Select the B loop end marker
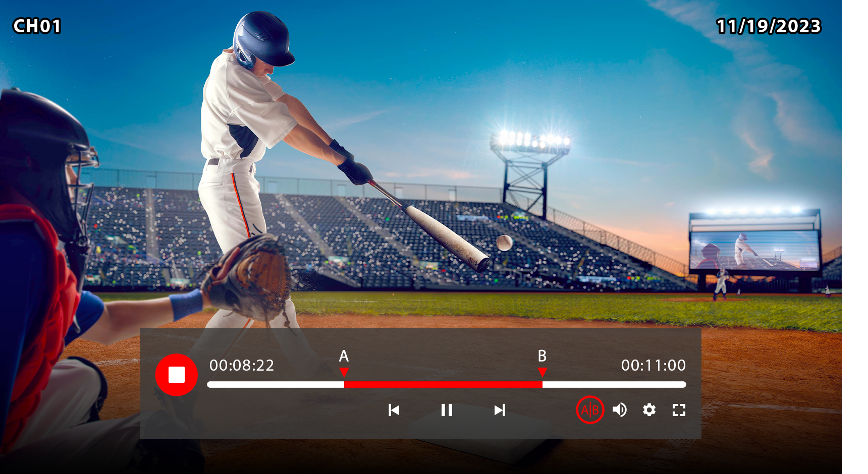Image resolution: width=868 pixels, height=474 pixels. click(542, 372)
